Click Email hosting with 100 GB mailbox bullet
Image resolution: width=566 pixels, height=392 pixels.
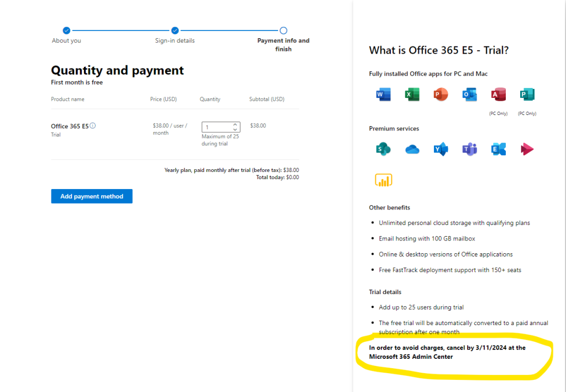(x=427, y=239)
